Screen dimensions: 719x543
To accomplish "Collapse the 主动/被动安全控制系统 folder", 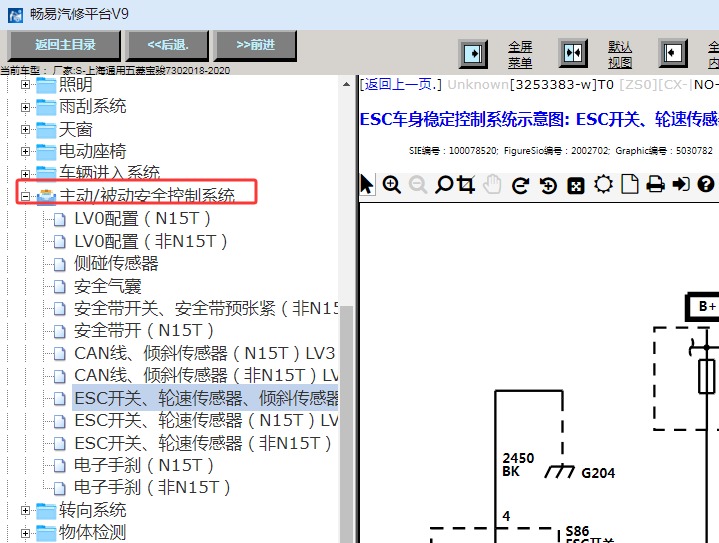I will tap(25, 196).
